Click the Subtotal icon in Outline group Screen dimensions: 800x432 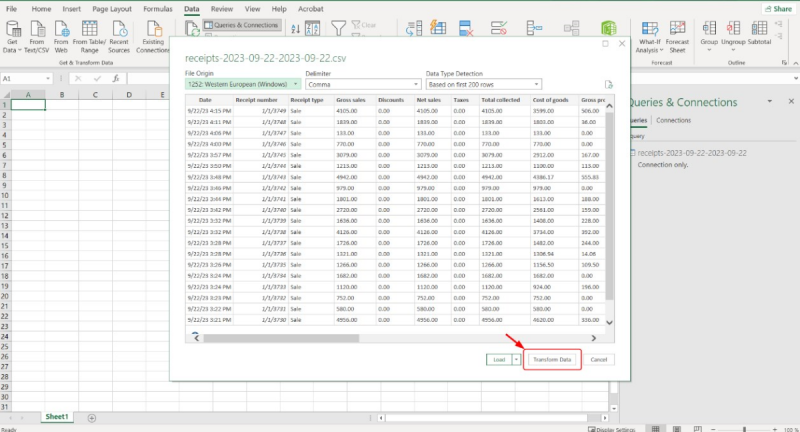pos(759,30)
